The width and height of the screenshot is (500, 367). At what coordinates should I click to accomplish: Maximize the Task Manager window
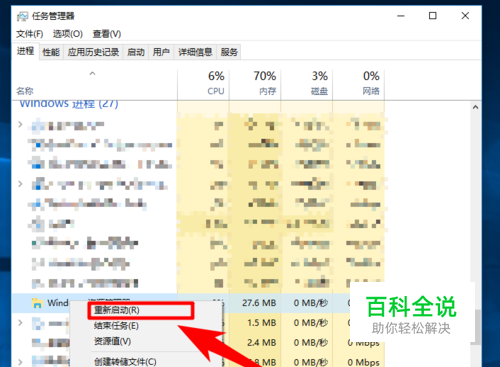pyautogui.click(x=433, y=16)
